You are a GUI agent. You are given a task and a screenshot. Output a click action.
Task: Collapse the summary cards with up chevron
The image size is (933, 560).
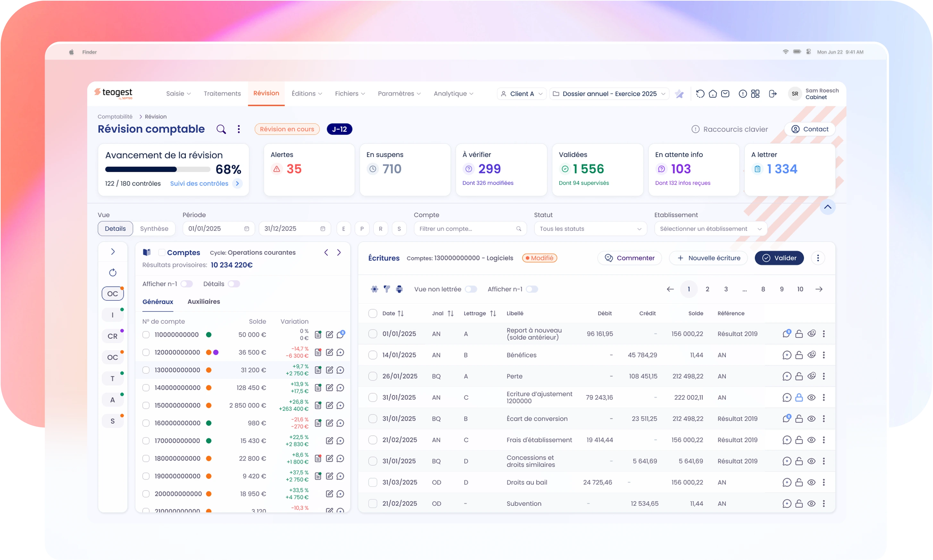point(827,207)
